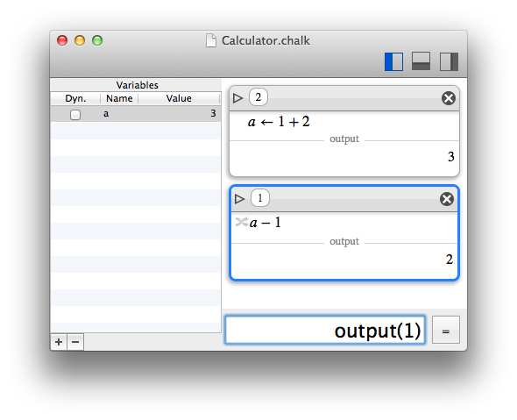517x420 pixels.
Task: Remove selected variable with minus button
Action: [75, 342]
